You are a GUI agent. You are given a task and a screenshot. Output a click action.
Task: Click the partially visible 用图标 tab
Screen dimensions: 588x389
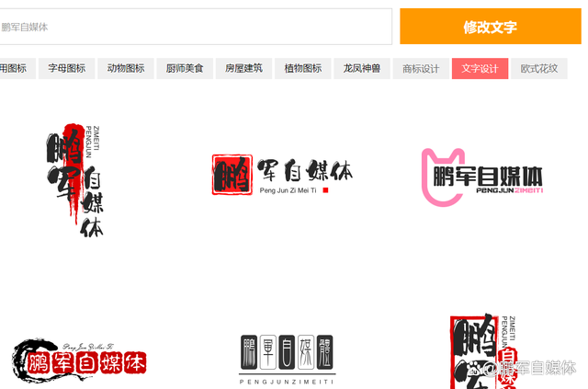point(15,69)
